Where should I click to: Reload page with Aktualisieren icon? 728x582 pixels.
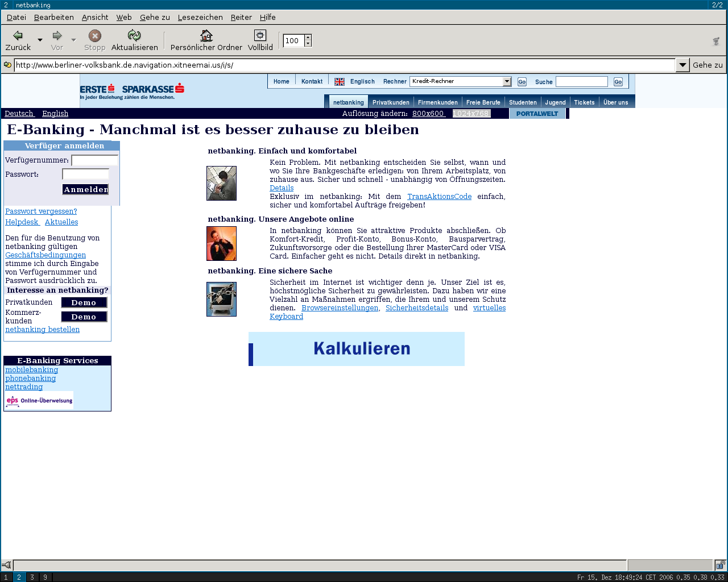point(134,36)
